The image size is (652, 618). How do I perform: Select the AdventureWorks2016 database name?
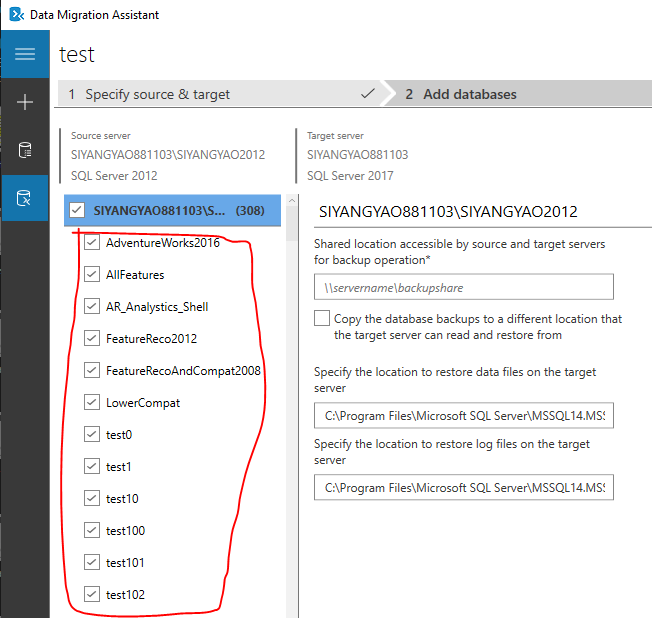(163, 242)
